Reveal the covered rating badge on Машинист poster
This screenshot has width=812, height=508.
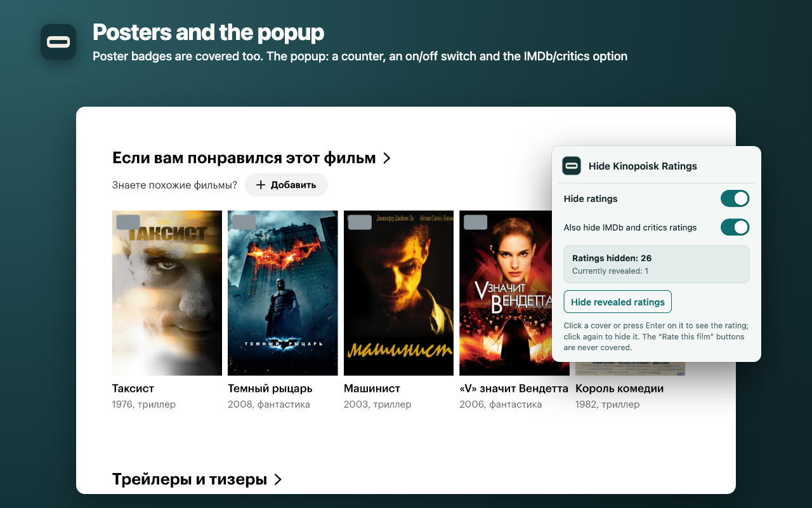tap(360, 222)
